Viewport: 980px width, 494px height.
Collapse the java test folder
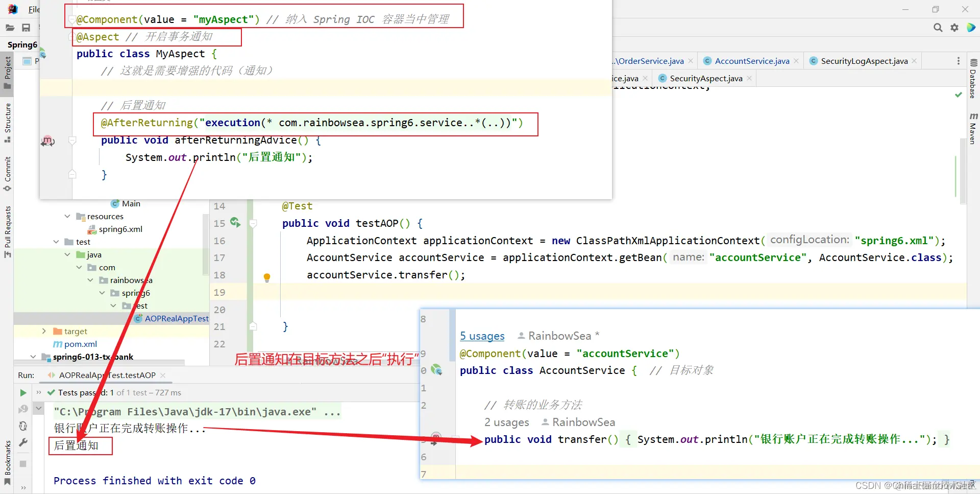coord(67,254)
